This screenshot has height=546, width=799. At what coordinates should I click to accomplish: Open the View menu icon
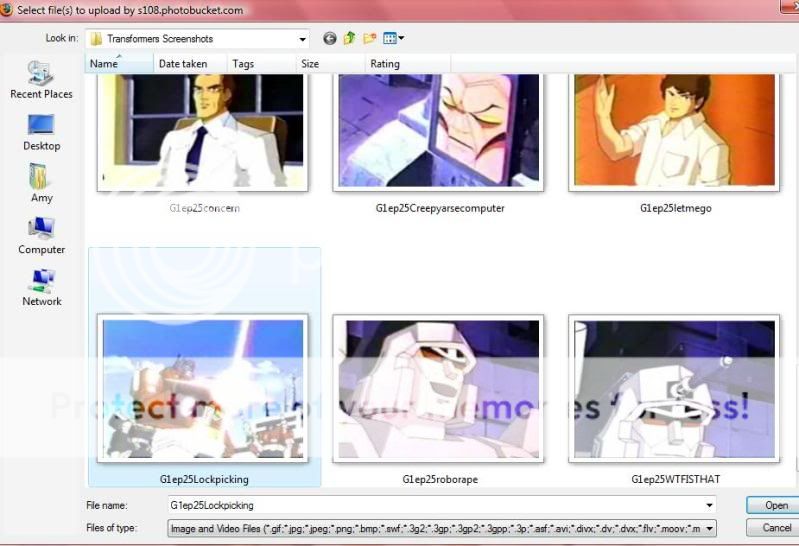tap(393, 38)
